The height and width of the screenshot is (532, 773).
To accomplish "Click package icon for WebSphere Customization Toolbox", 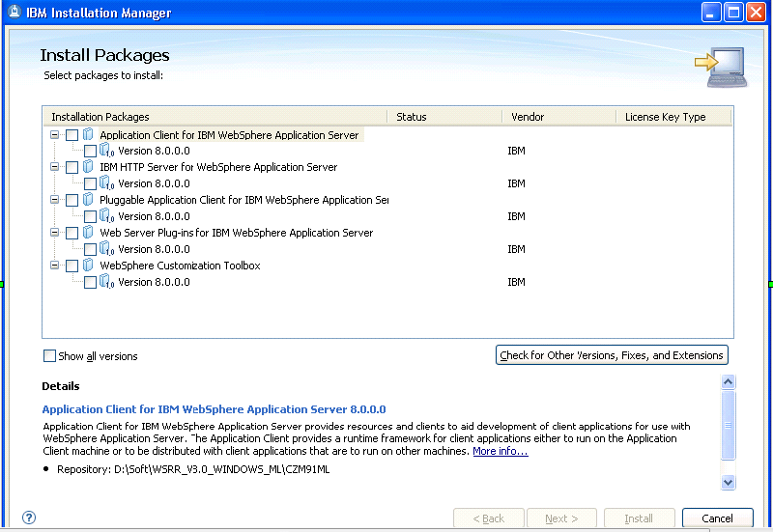I will tap(88, 265).
